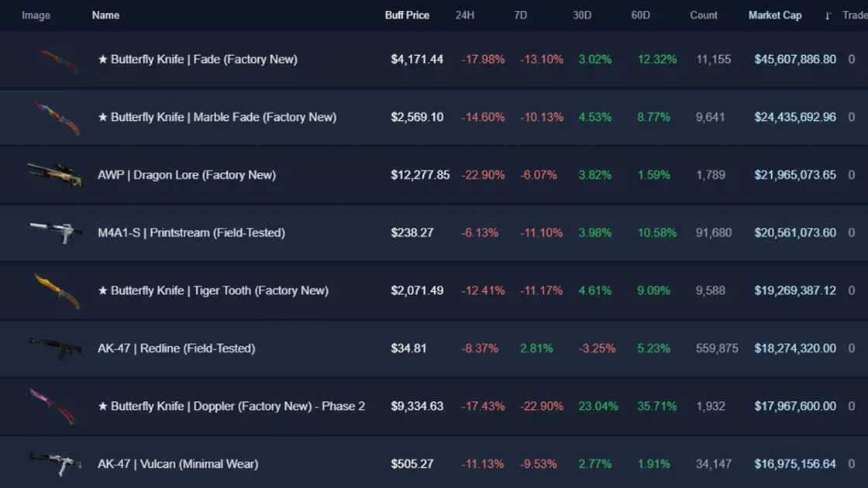Click the $238.27 buff price

point(412,232)
